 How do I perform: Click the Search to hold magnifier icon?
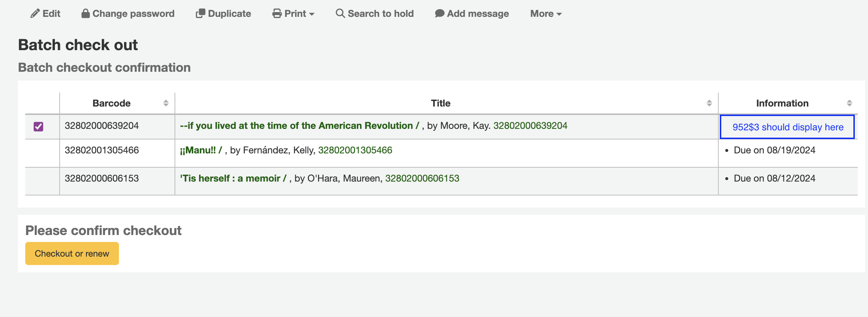pos(340,14)
